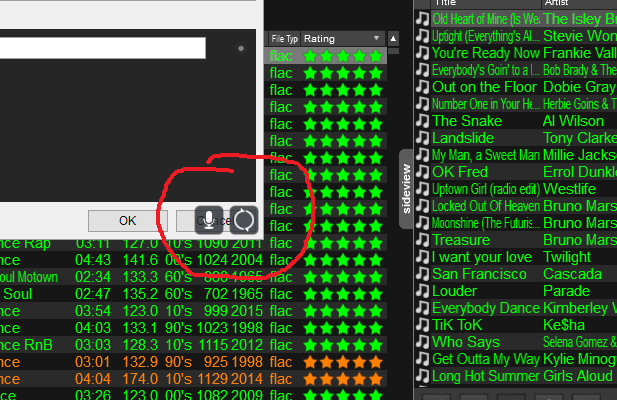
Task: Click the note icon beside My Man, a Sweet Man
Action: coord(423,155)
